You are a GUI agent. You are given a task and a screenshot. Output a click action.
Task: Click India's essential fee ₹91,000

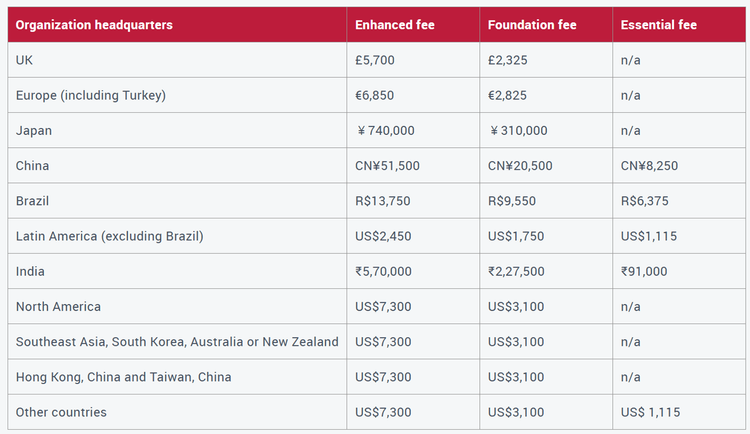[x=644, y=271]
